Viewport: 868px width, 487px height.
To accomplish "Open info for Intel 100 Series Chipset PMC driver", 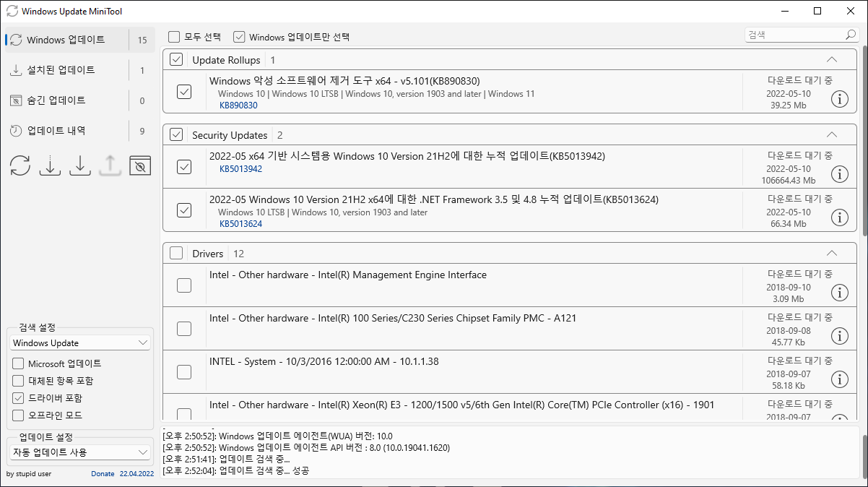I will pyautogui.click(x=839, y=336).
